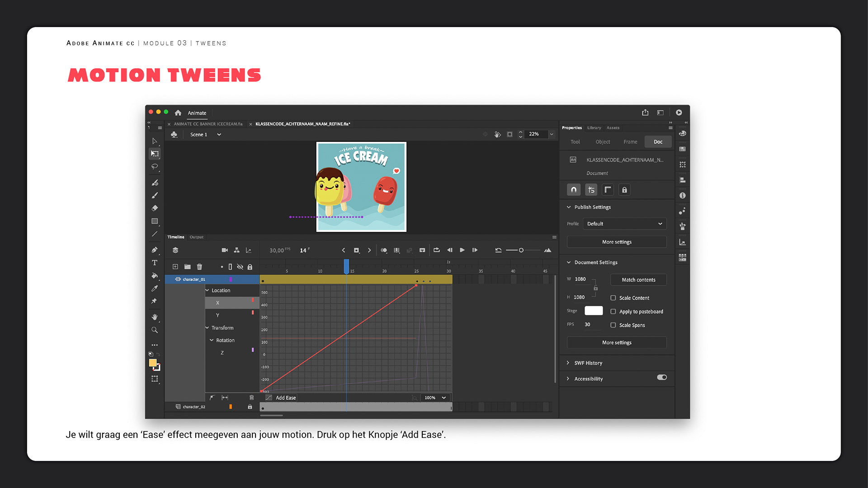The height and width of the screenshot is (488, 868).
Task: Select the Lasso tool
Action: coord(155,166)
